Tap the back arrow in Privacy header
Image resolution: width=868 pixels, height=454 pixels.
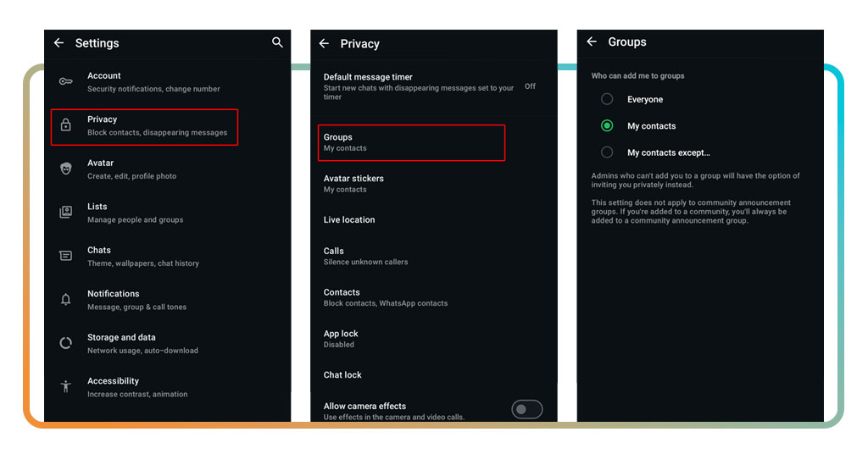coord(324,43)
